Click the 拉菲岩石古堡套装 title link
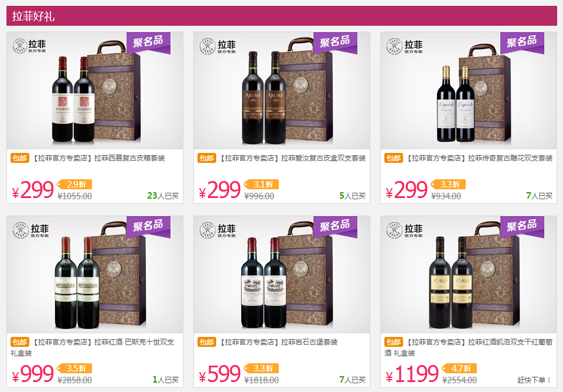 (x=279, y=342)
